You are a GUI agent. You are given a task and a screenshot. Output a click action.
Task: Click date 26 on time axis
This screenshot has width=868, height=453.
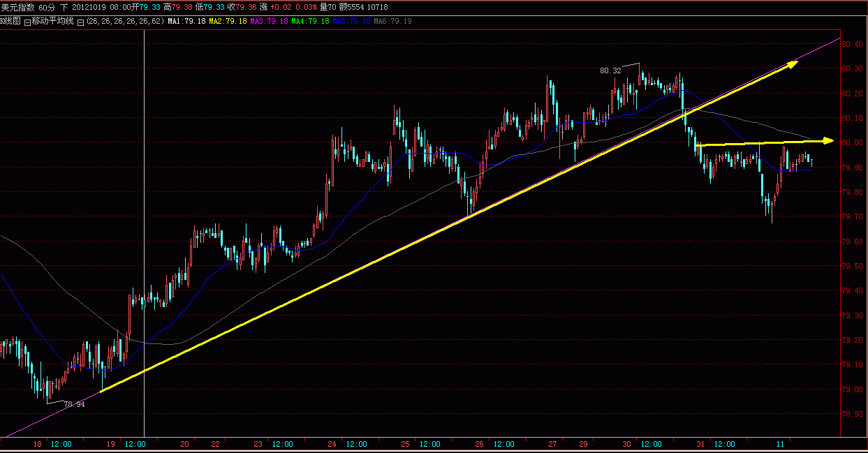click(x=479, y=444)
